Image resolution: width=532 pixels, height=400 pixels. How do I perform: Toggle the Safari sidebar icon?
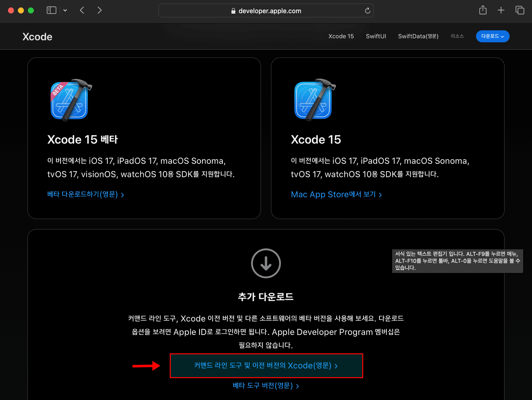pos(51,10)
